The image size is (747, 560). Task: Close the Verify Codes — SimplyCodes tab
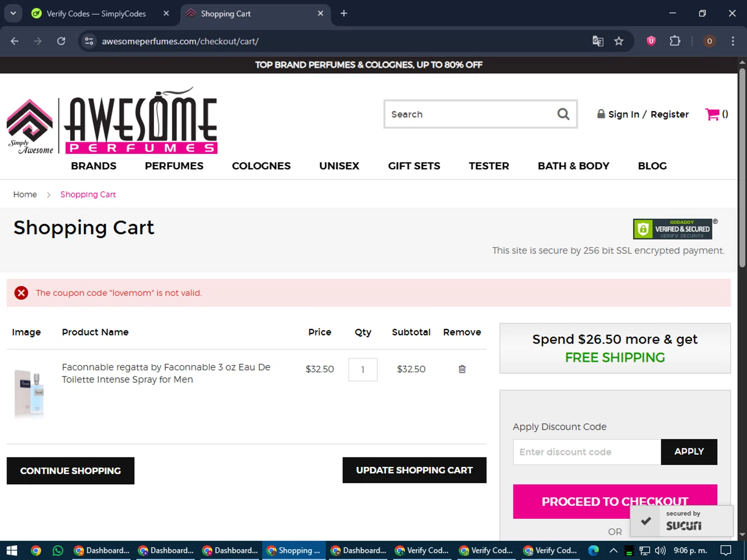click(166, 13)
